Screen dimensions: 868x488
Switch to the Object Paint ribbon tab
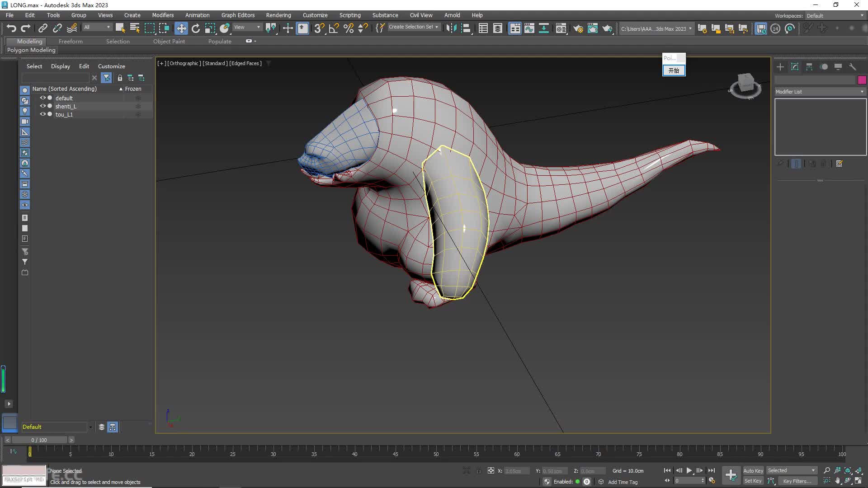click(x=169, y=41)
